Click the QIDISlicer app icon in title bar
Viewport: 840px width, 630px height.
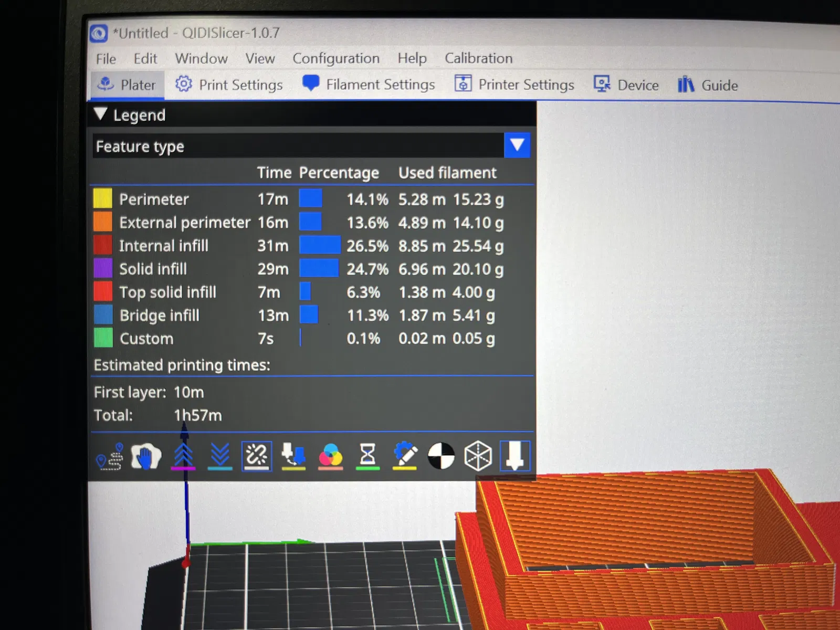pyautogui.click(x=98, y=33)
